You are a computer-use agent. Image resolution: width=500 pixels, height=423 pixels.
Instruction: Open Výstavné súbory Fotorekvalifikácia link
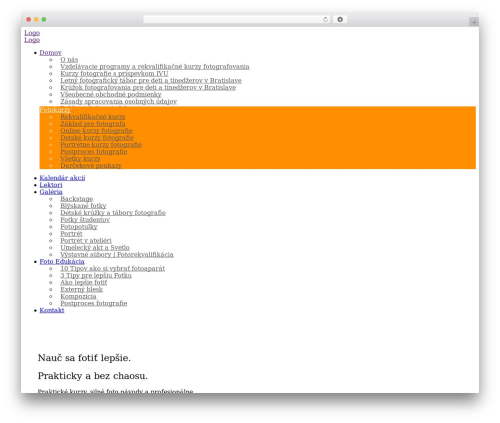pyautogui.click(x=117, y=255)
